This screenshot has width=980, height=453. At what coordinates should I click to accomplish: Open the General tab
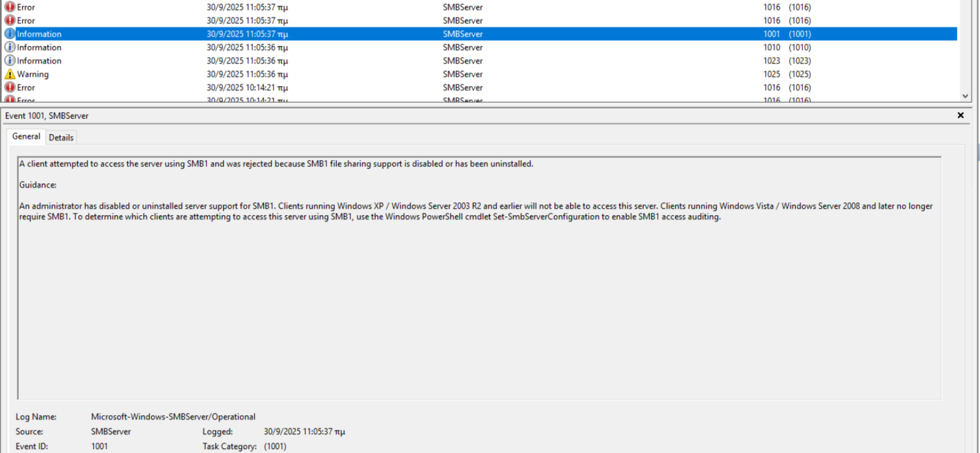coord(26,137)
